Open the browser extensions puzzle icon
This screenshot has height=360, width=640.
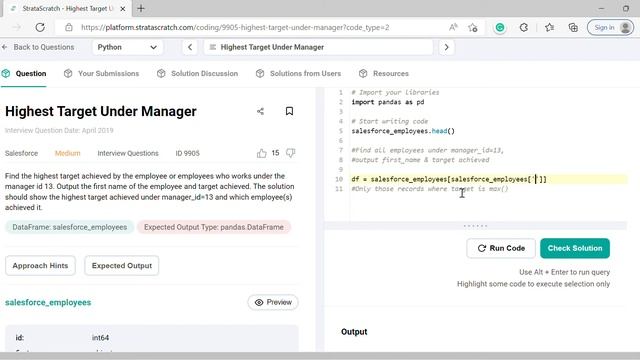click(x=524, y=27)
